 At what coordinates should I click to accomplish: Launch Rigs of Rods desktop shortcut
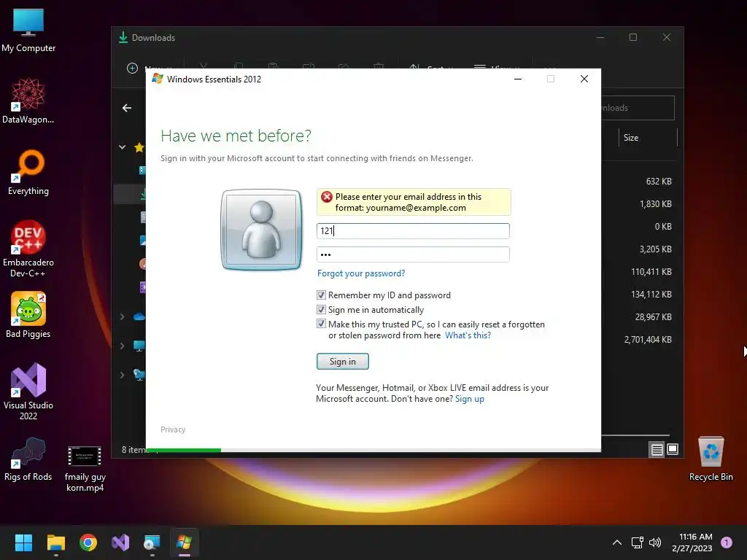[28, 459]
